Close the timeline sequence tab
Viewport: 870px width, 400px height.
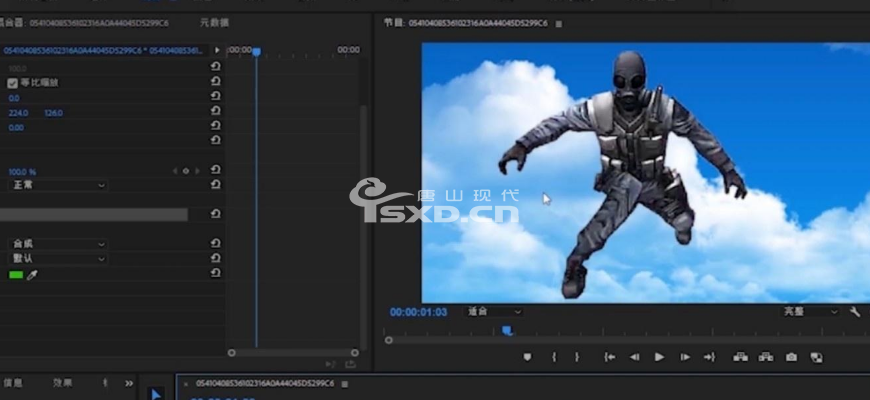186,384
